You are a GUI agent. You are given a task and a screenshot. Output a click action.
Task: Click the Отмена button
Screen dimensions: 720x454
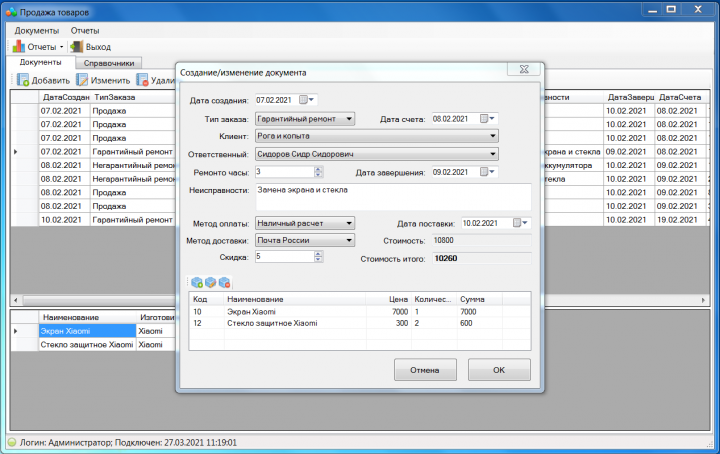point(425,370)
